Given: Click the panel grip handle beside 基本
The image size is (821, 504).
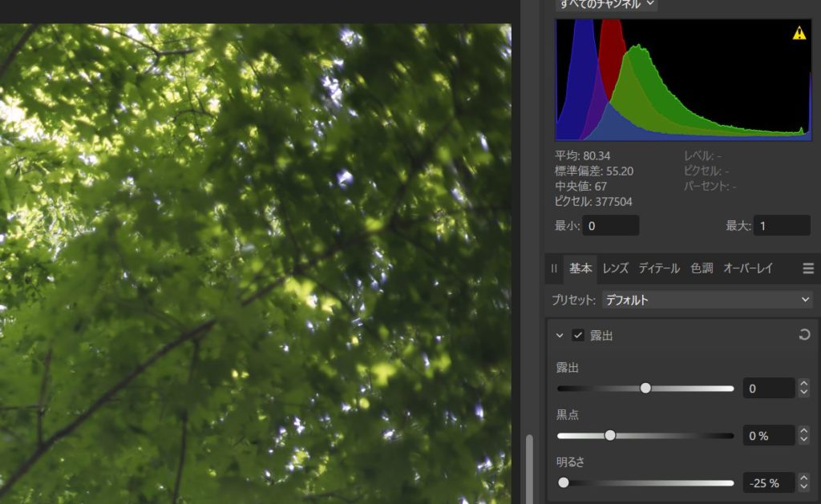Looking at the screenshot, I should click(x=554, y=268).
